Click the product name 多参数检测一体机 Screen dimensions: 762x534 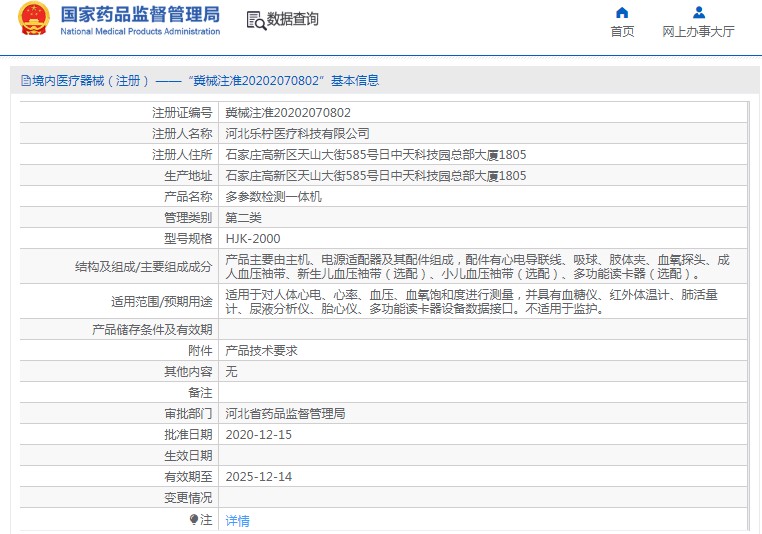coord(273,197)
